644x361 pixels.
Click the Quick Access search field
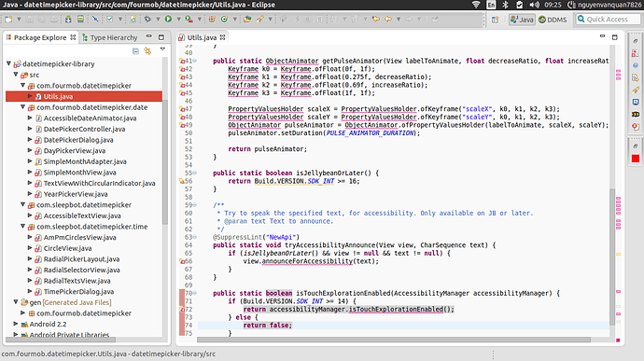[608, 19]
